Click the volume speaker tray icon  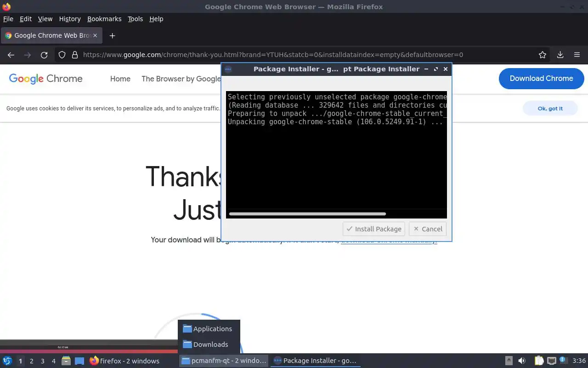point(522,361)
